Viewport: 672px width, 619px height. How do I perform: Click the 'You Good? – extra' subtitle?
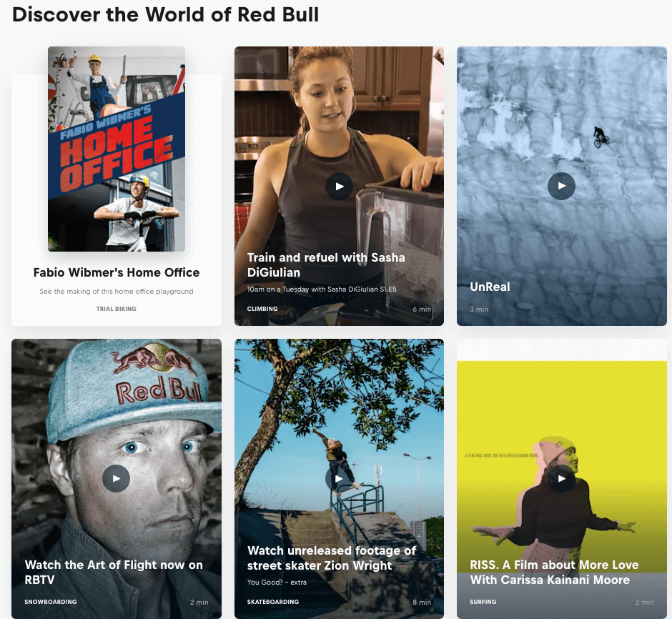point(277,582)
